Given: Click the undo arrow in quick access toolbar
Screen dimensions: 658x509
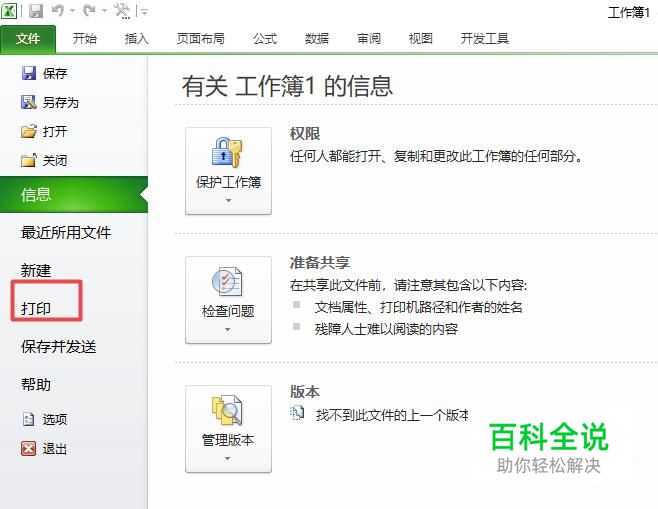Looking at the screenshot, I should (x=58, y=10).
